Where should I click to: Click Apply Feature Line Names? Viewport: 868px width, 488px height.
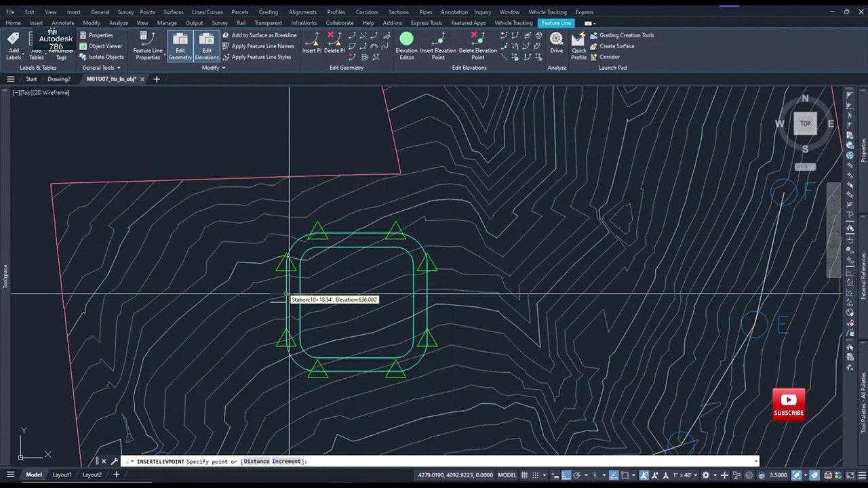258,46
